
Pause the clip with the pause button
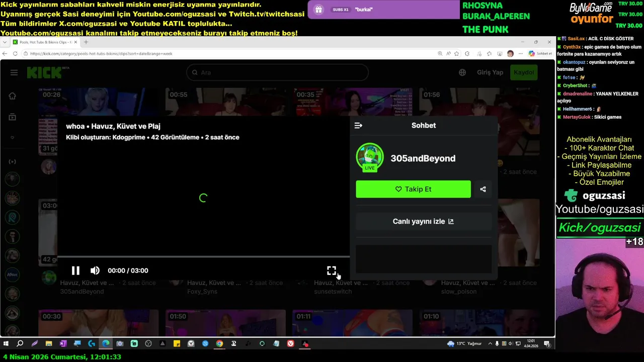pyautogui.click(x=75, y=270)
